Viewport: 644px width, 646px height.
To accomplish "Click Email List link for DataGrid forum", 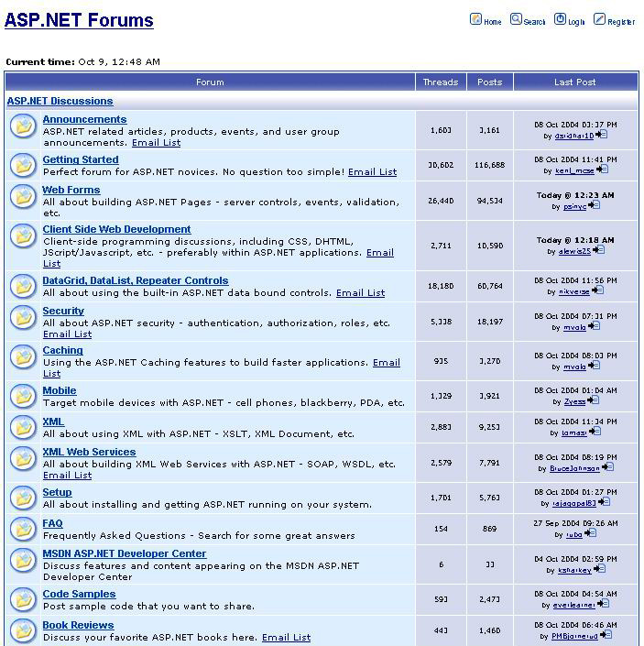I will pos(361,293).
